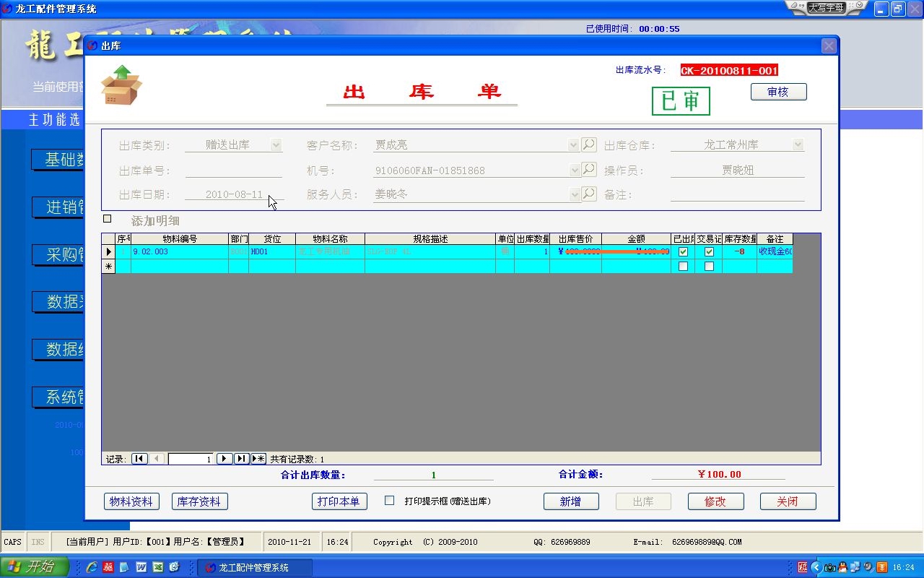The height and width of the screenshot is (578, 924).
Task: Enable 打印提示框(赠送出库) checkbox
Action: click(x=390, y=501)
